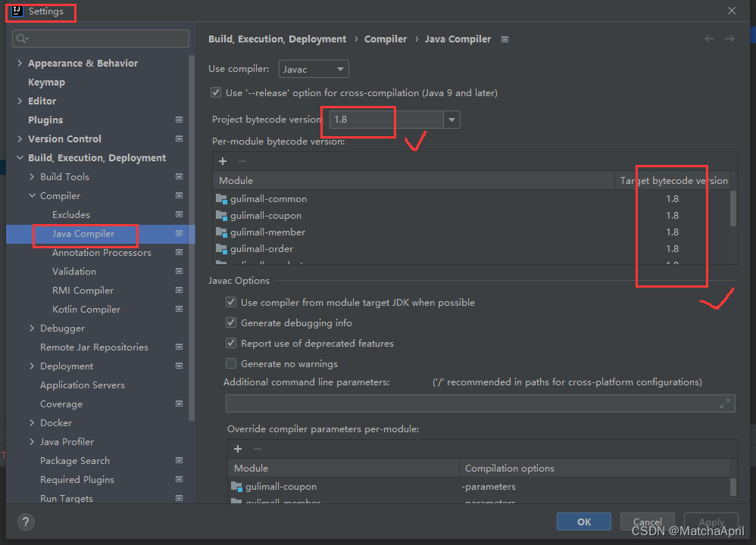
Task: Click project icon next to Excludes
Action: click(179, 214)
